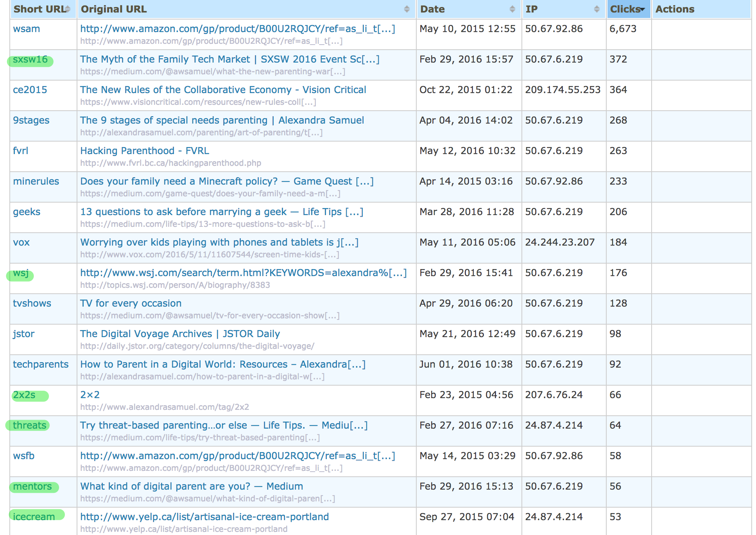Select gray URL 'http://www.alexandrasamuel.com/tag/2x2'
The image size is (756, 535).
(x=165, y=407)
